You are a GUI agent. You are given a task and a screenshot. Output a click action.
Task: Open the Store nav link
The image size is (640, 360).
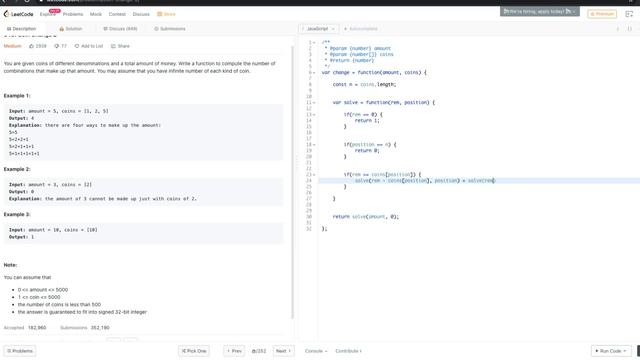pyautogui.click(x=167, y=14)
